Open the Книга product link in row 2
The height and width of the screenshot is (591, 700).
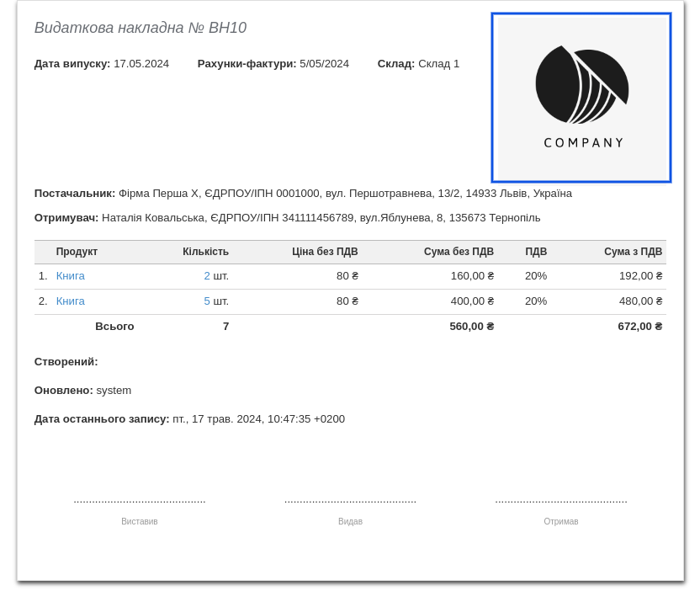71,301
